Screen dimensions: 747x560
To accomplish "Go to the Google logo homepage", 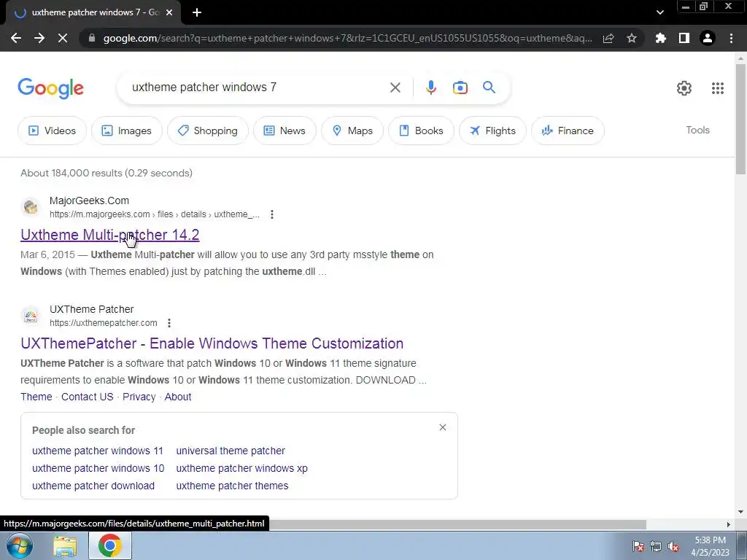I will click(51, 88).
